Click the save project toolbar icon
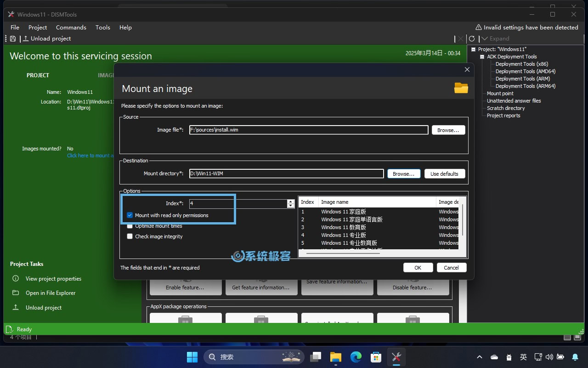This screenshot has height=368, width=588. tap(13, 39)
